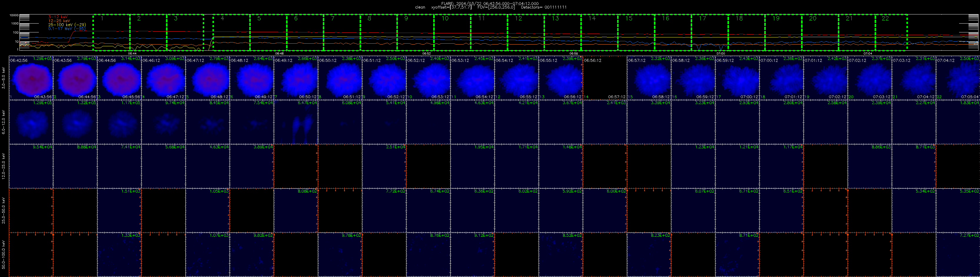Select interval 14 box in the light curve
The height and width of the screenshot is (277, 980).
599,32
